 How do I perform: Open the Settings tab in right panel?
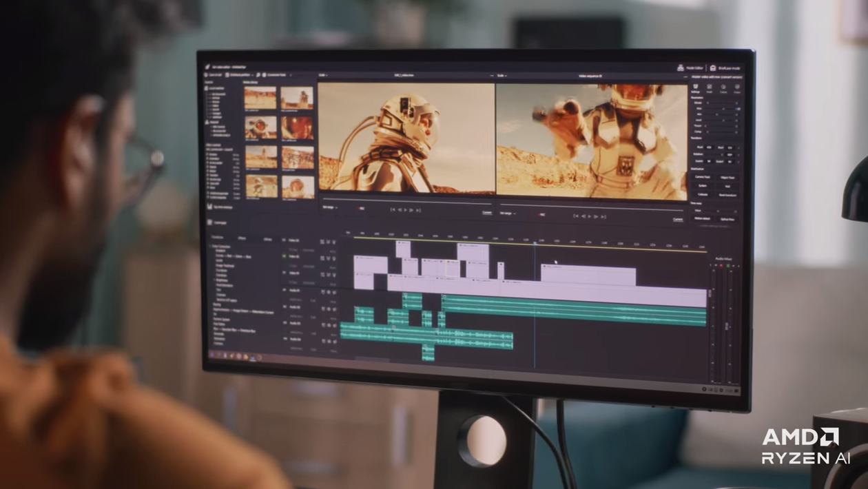[x=695, y=89]
